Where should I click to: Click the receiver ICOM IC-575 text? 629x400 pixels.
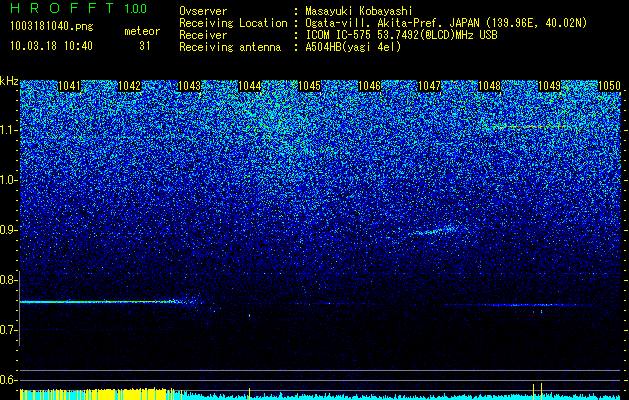coord(401,35)
